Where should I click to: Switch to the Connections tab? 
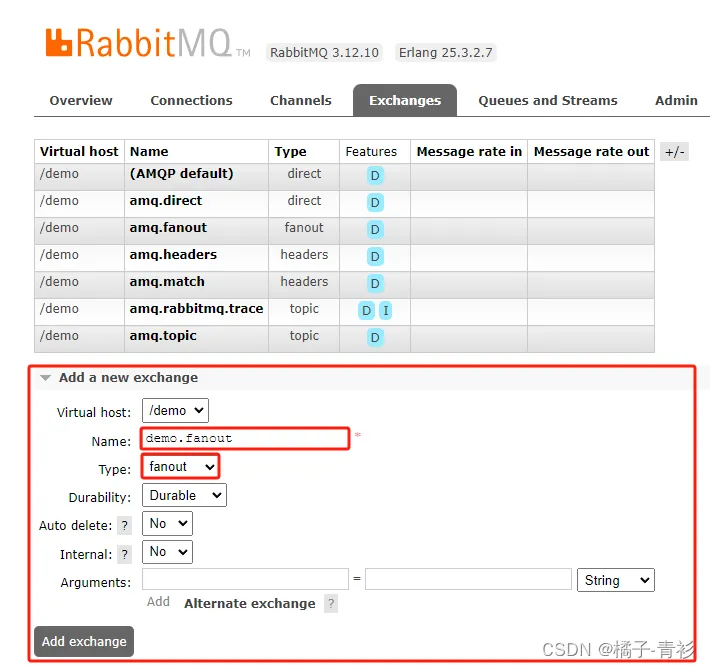pyautogui.click(x=191, y=101)
